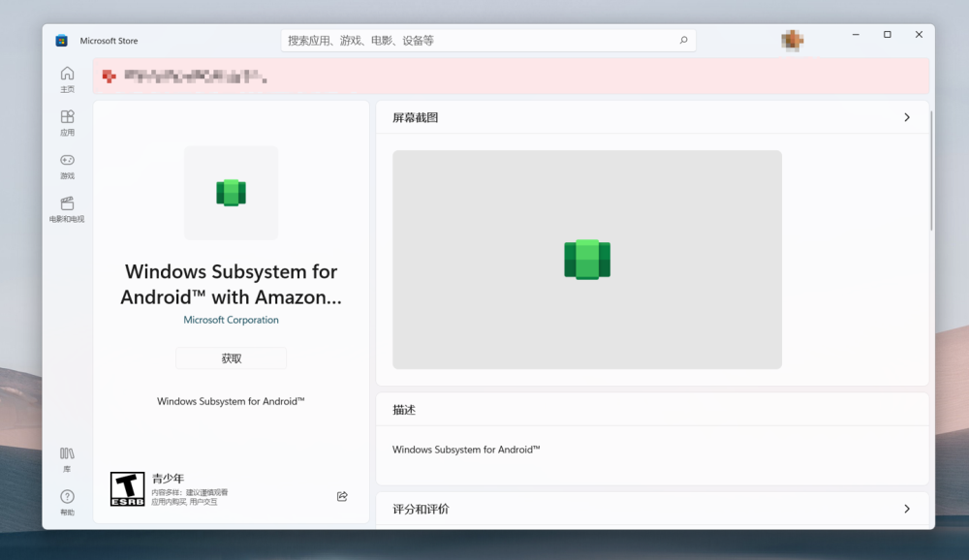This screenshot has width=969, height=560.
Task: Click the app screenshot preview image
Action: (585, 259)
